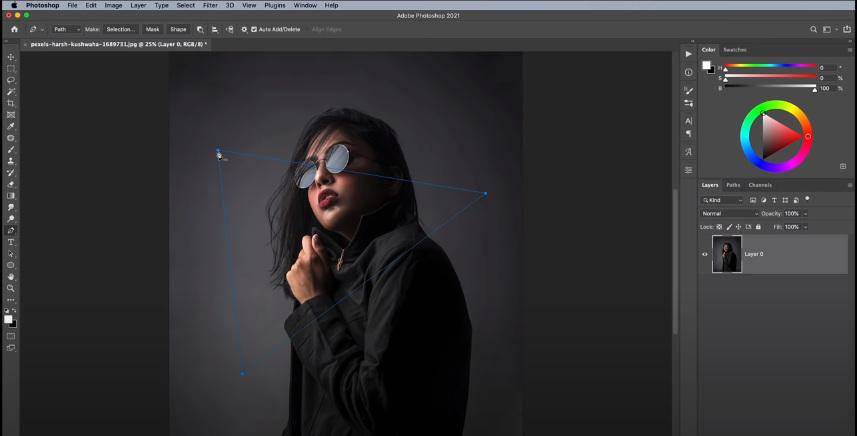
Task: Open the path options gear icon
Action: (x=244, y=30)
